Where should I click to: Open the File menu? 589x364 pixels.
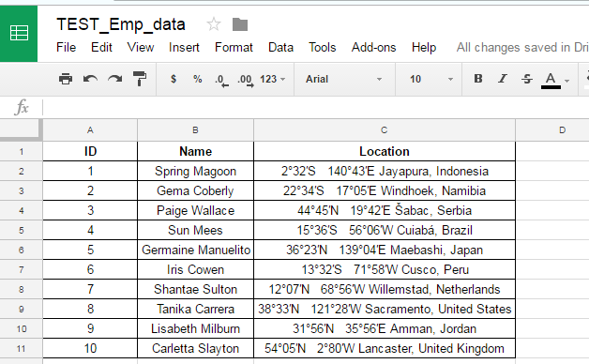click(66, 47)
